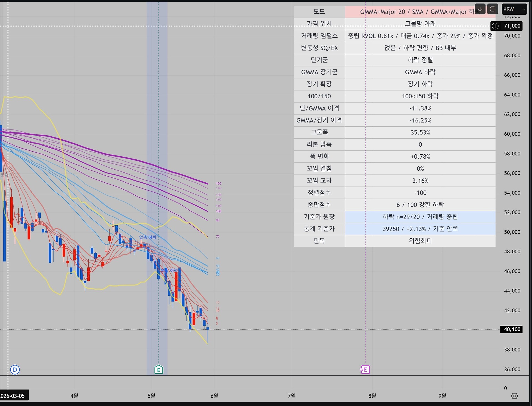
Task: Select the '그물폭' row label
Action: [x=319, y=132]
